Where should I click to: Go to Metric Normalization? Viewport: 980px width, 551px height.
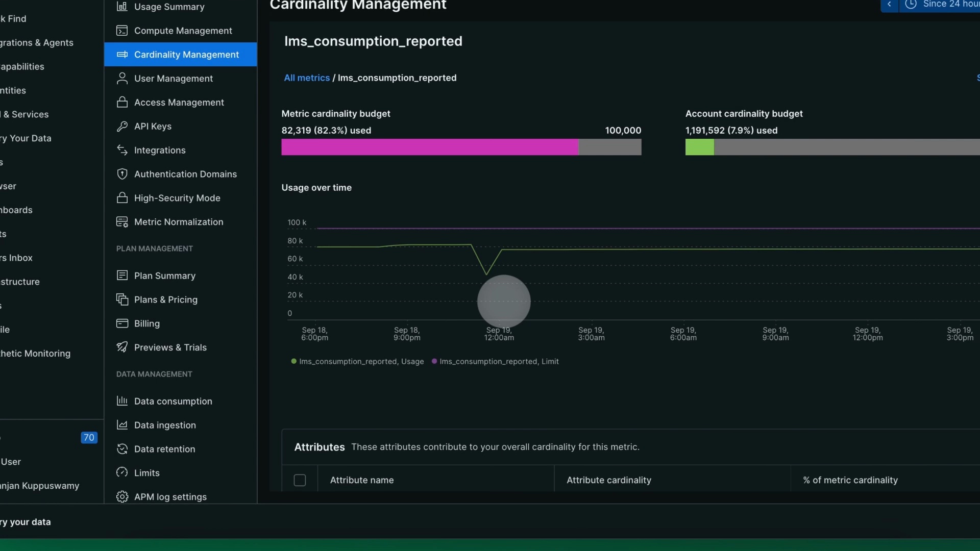180,222
